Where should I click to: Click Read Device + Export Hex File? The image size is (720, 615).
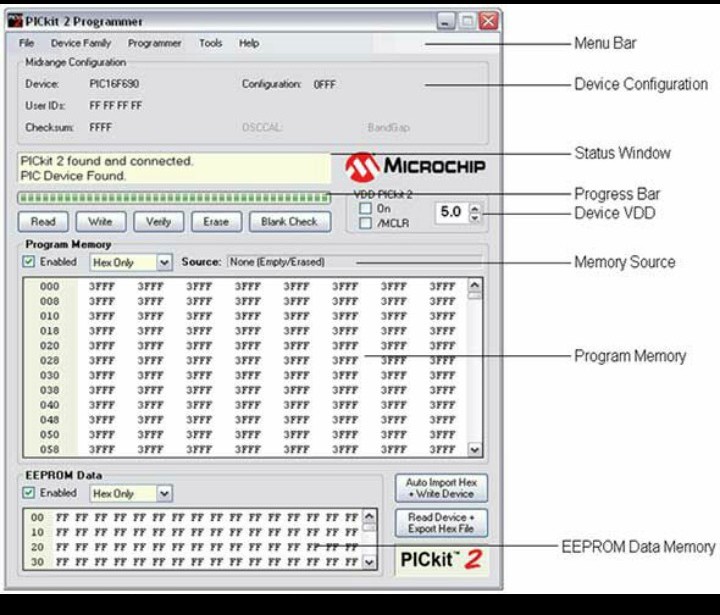pyautogui.click(x=441, y=523)
